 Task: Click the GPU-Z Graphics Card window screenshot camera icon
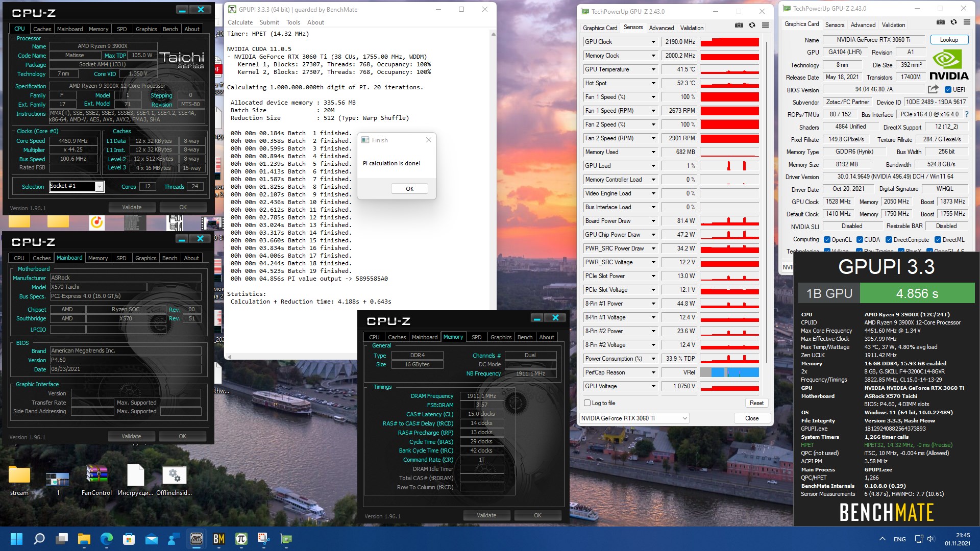pos(941,22)
